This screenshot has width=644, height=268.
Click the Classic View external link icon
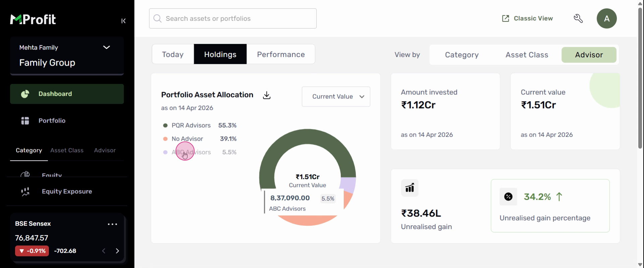tap(505, 18)
